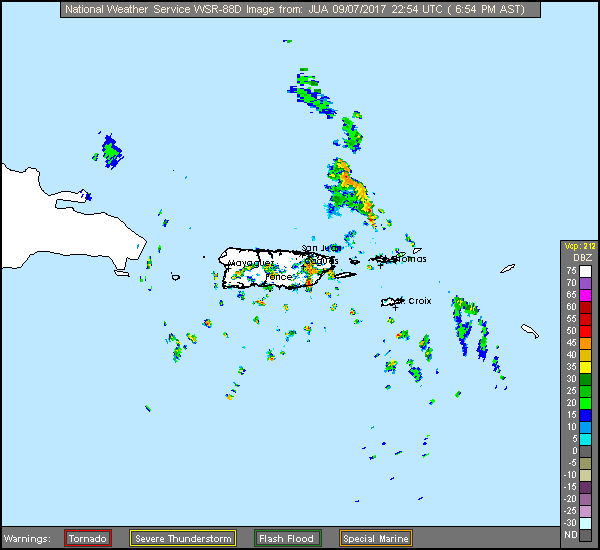Click the 45 dBZ orange color swatch
This screenshot has height=550, width=600.
pyautogui.click(x=585, y=343)
